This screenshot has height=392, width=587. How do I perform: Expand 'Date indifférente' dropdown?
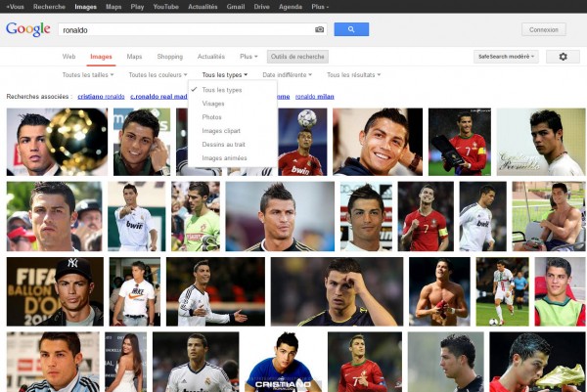(287, 74)
